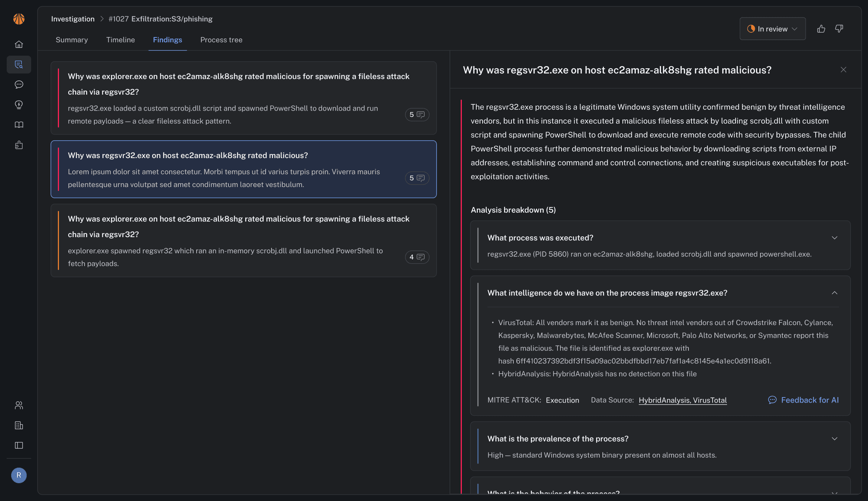Open the organization building sidebar icon
This screenshot has height=501, width=868.
(19, 425)
